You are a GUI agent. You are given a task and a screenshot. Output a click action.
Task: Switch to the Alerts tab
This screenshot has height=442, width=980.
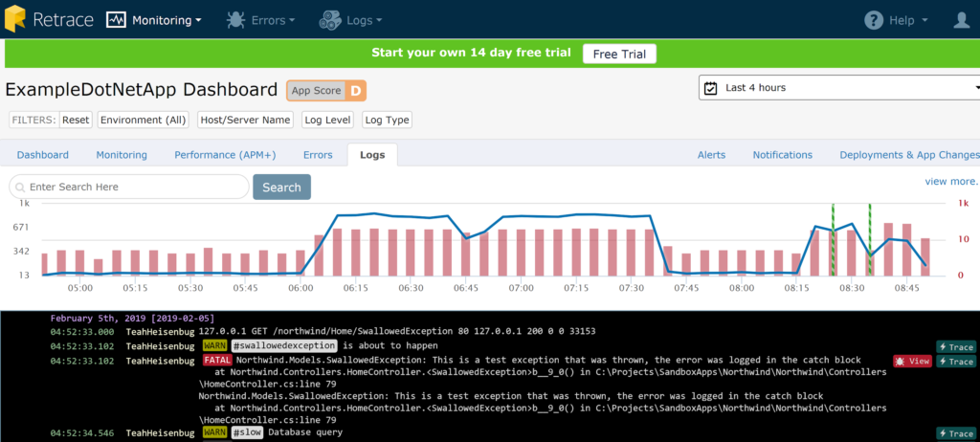(x=711, y=155)
